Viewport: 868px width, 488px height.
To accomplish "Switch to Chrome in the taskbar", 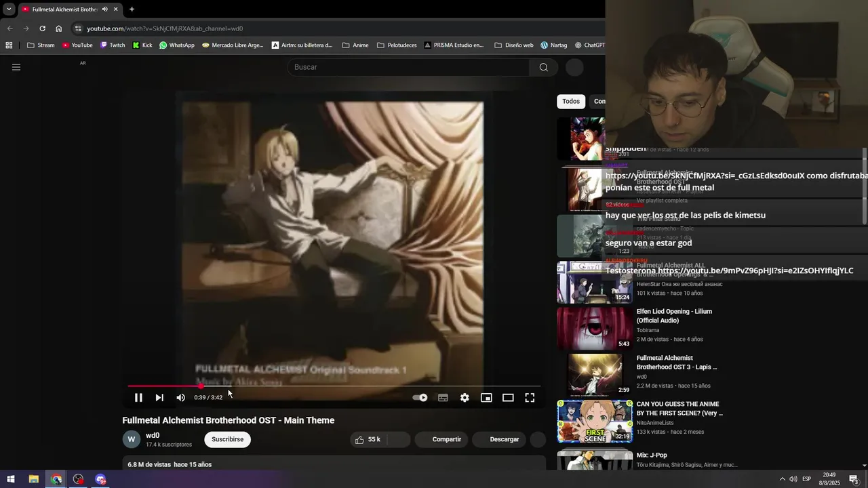I will pyautogui.click(x=56, y=479).
